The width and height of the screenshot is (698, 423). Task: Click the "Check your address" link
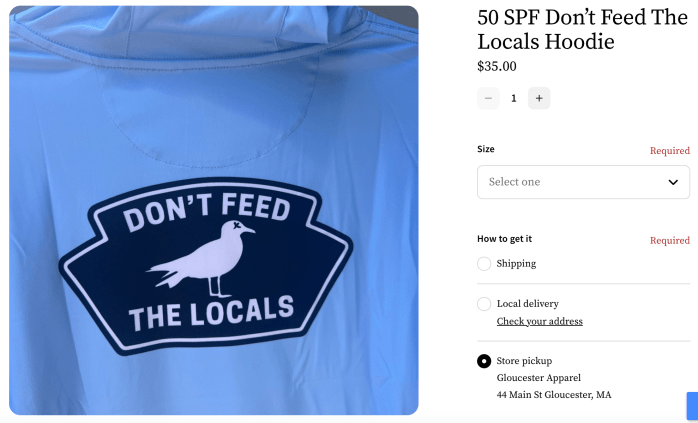[x=539, y=322]
